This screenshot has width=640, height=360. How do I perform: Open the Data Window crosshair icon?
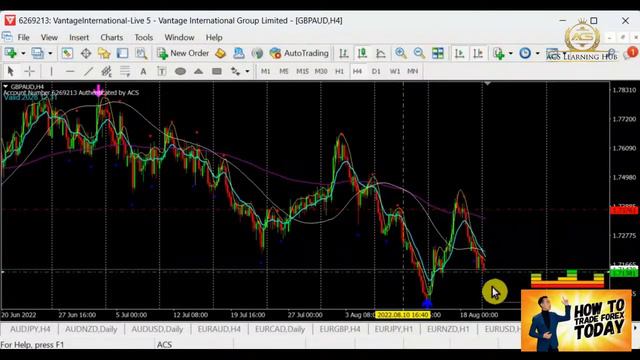pyautogui.click(x=86, y=53)
